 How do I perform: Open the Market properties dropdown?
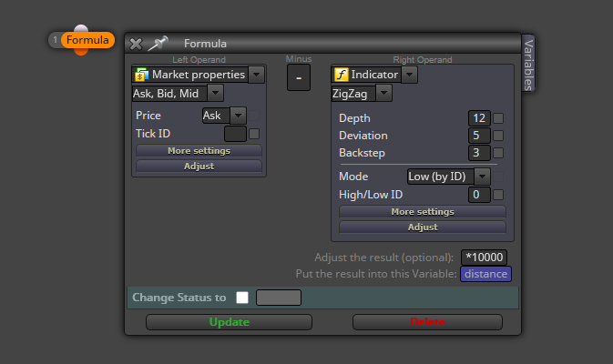(x=257, y=75)
